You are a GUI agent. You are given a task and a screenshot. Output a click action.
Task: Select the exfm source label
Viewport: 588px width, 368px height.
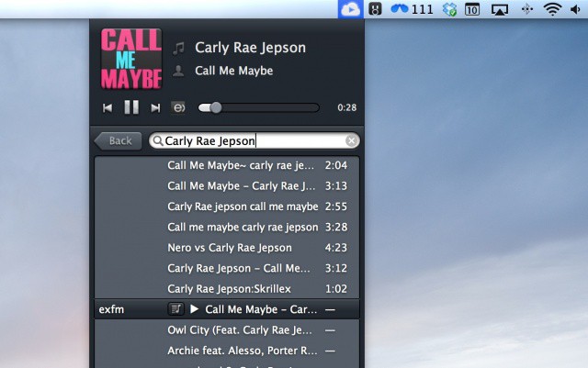point(111,309)
